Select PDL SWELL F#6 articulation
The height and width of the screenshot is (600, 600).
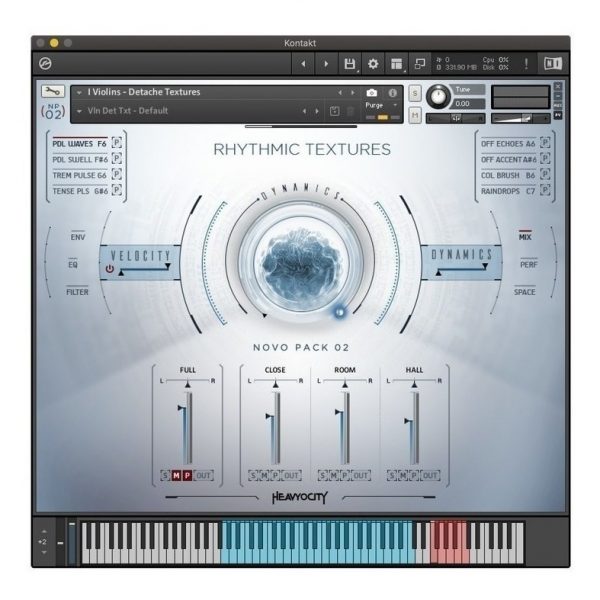click(x=80, y=160)
